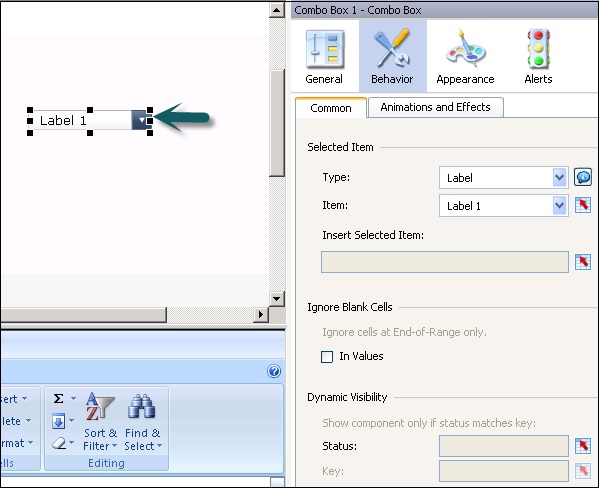This screenshot has height=490, width=600.
Task: Expand the Item dropdown showing Label 1
Action: tap(559, 206)
